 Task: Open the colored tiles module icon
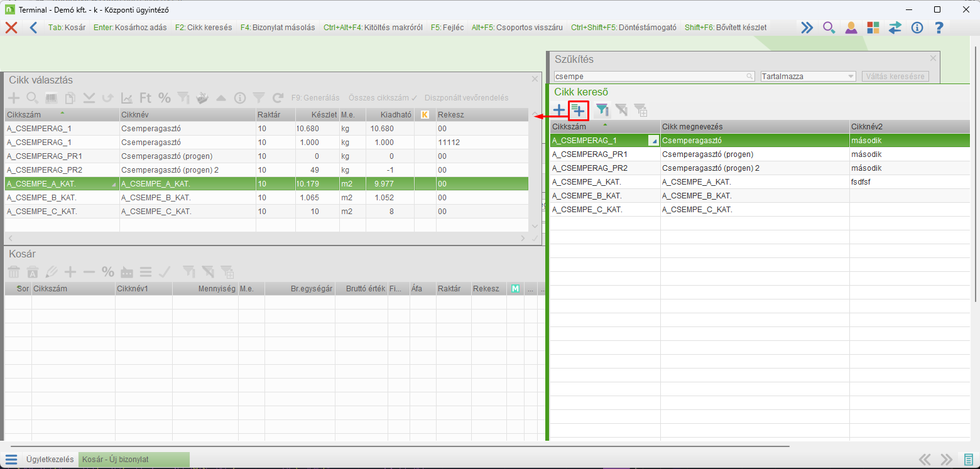pos(873,28)
